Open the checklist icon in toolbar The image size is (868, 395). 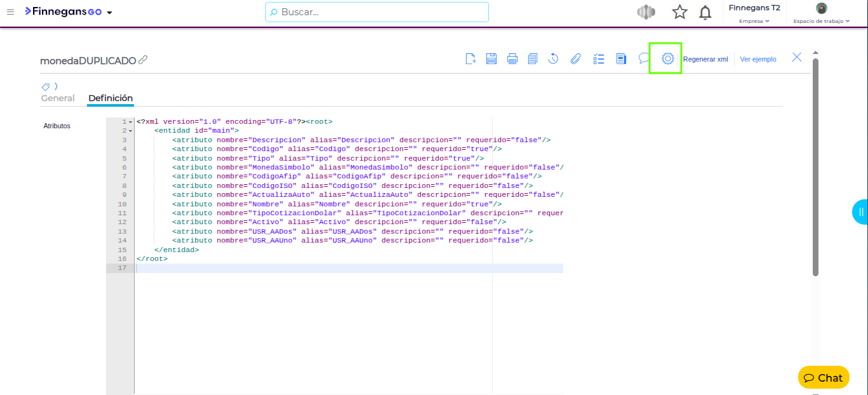coord(598,59)
